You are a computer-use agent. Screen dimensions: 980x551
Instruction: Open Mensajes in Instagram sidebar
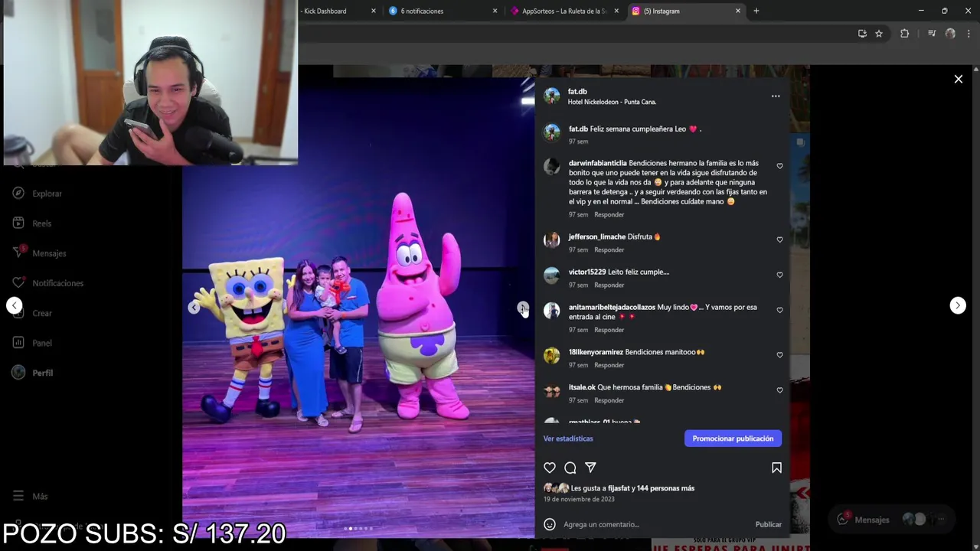pyautogui.click(x=40, y=253)
